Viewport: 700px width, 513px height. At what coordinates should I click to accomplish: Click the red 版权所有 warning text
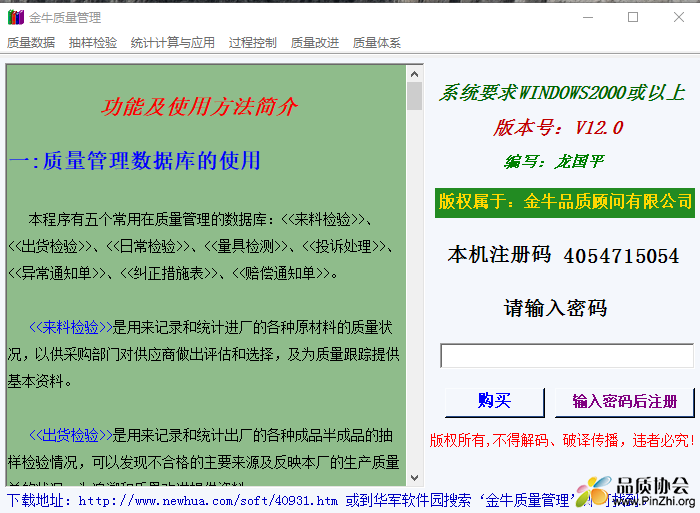click(x=562, y=441)
